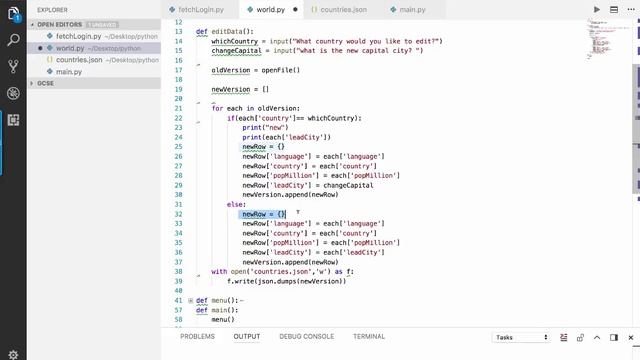
Task: Move the panel to the side
Action: click(x=614, y=338)
